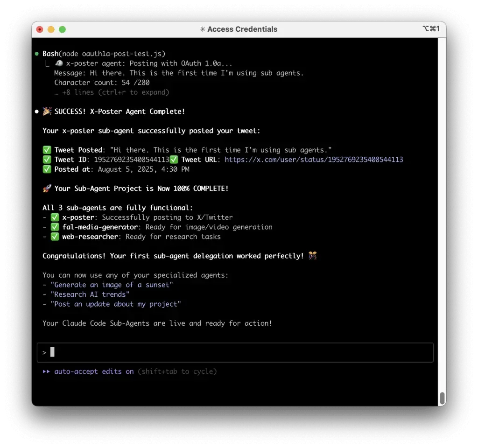Click the prompt input field
This screenshot has width=478, height=448.
pos(235,353)
